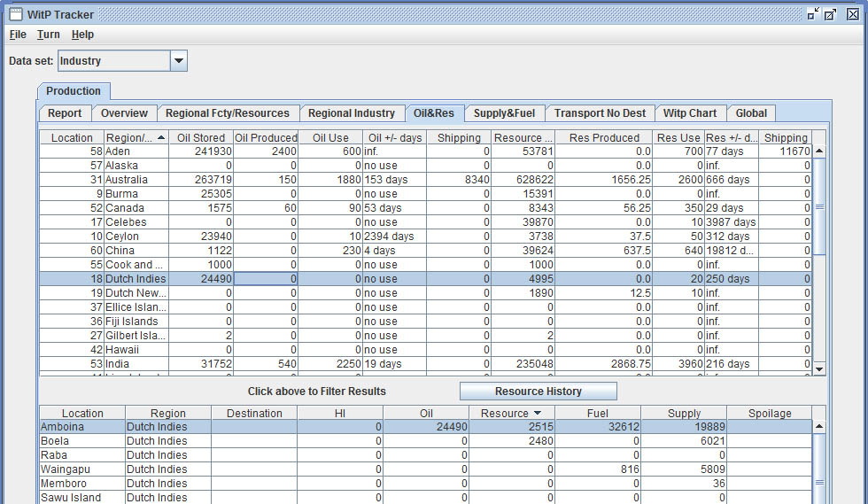Open the Help menu
The image size is (868, 504).
[82, 35]
